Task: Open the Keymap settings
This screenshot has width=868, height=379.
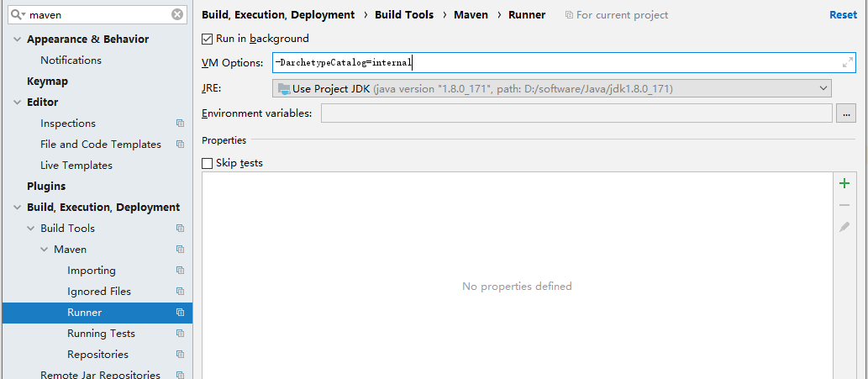Action: click(x=48, y=82)
